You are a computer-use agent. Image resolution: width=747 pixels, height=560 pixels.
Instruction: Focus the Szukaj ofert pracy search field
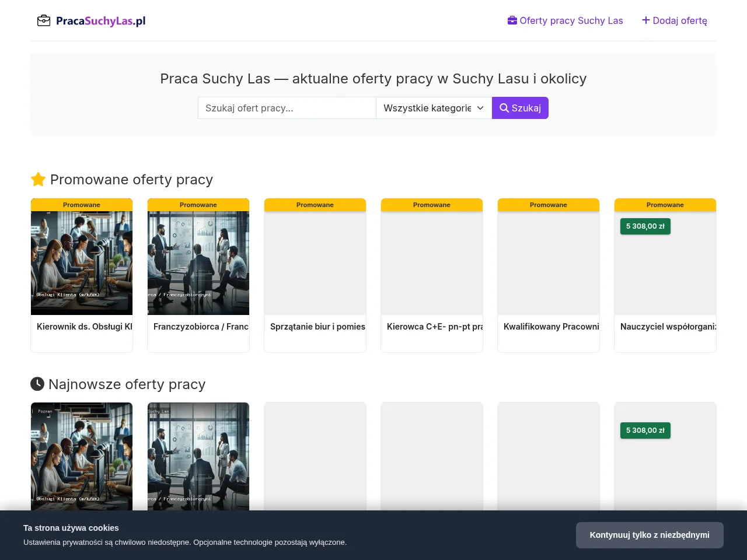tap(287, 108)
